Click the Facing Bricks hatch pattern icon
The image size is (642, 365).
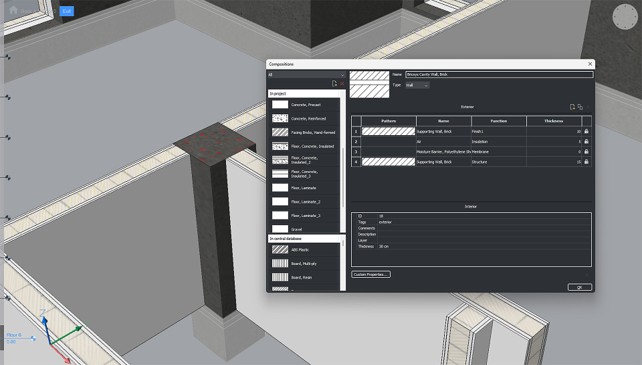click(x=280, y=132)
